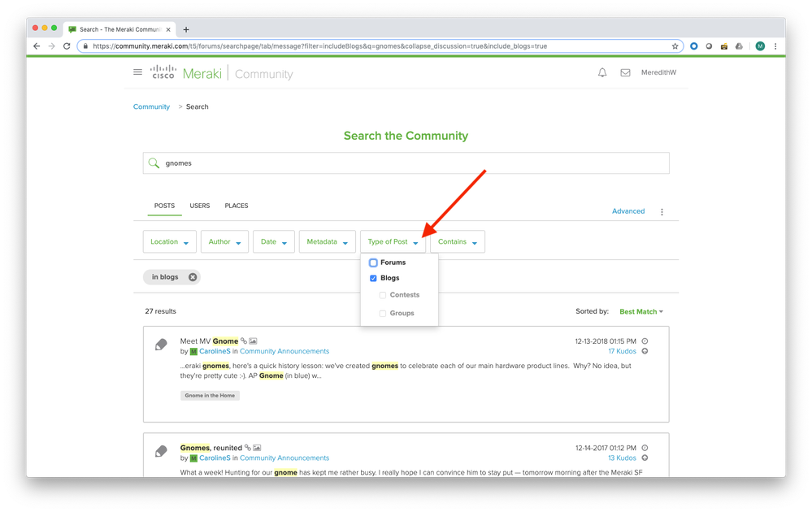The height and width of the screenshot is (512, 812).
Task: Remove the 'in blogs' filter chip
Action: tap(193, 277)
